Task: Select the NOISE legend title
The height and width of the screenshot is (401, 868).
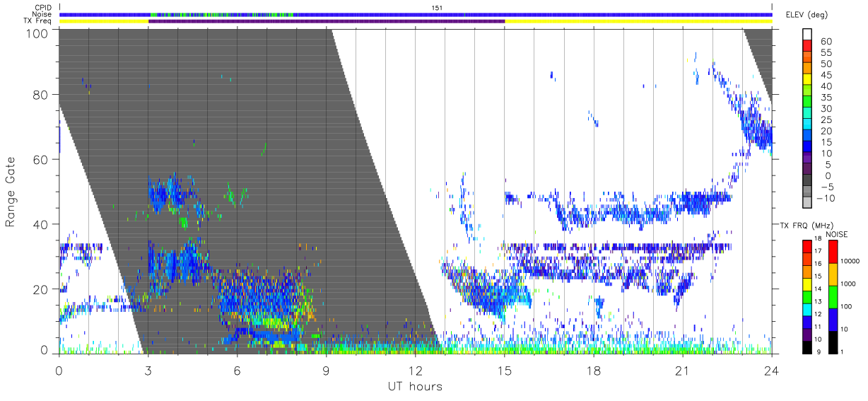Action: click(x=838, y=234)
